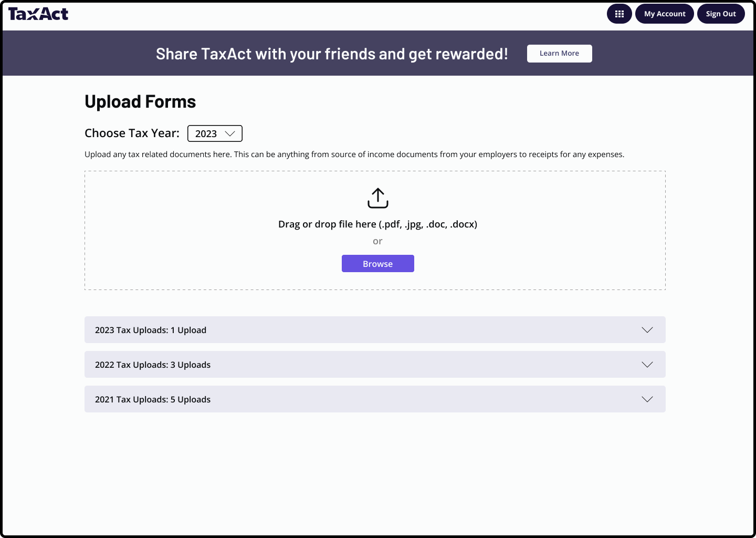Click the 'Share TaxAct with your friends' banner text

click(x=332, y=54)
